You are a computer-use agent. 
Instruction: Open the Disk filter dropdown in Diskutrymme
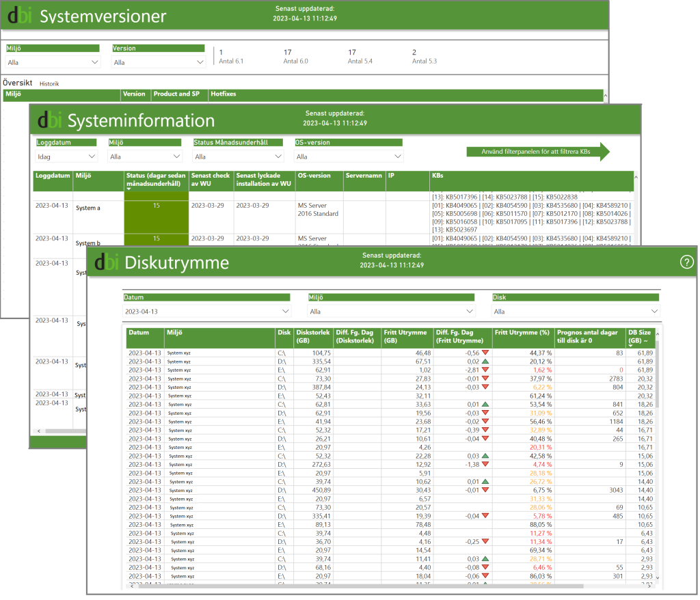(x=576, y=312)
